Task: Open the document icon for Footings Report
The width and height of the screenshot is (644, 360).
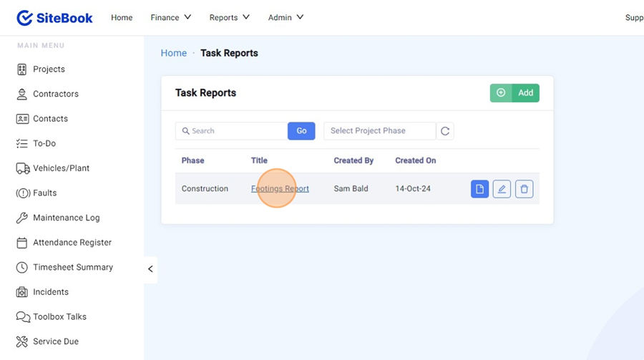Action: pyautogui.click(x=479, y=189)
